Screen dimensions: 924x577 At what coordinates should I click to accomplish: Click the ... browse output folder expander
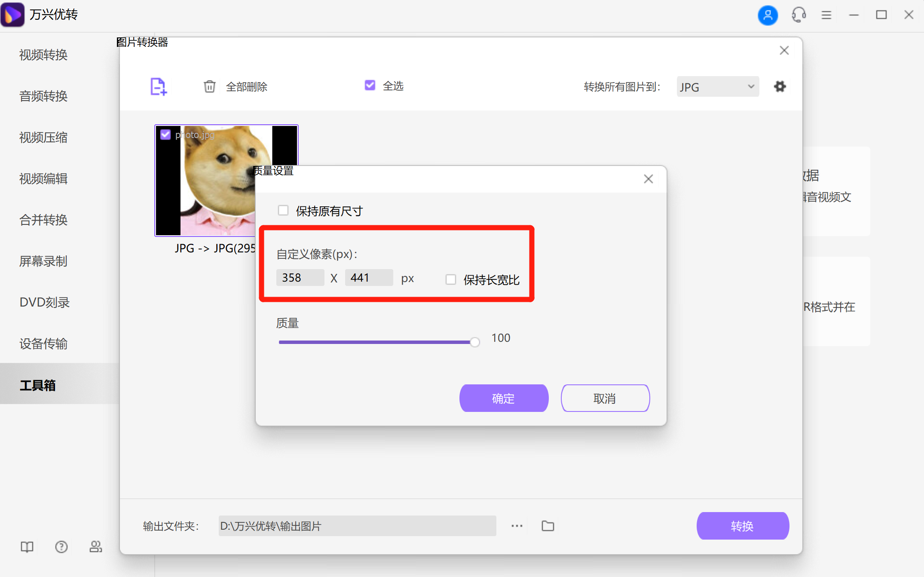(x=516, y=525)
